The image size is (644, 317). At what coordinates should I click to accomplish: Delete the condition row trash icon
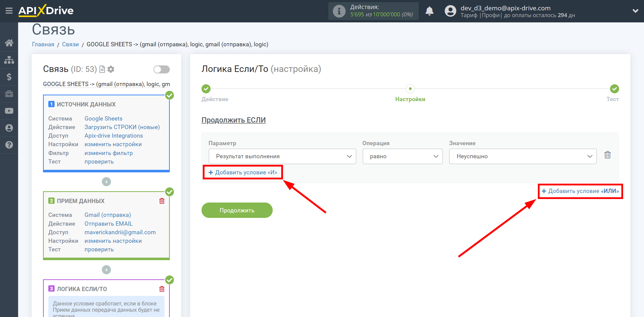click(x=608, y=155)
